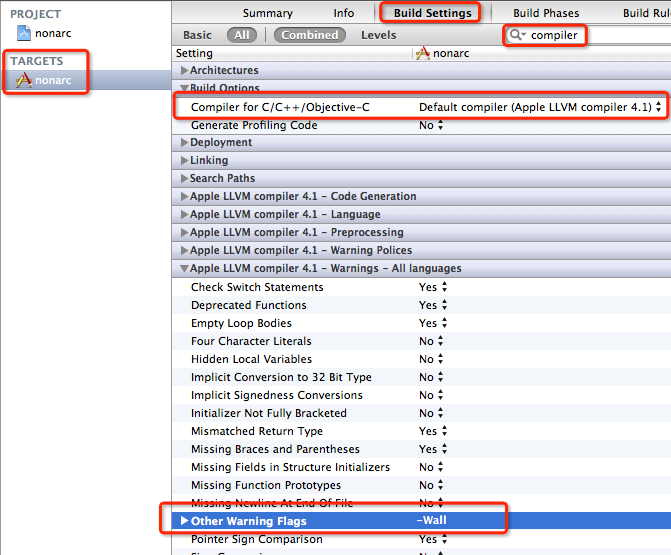Image resolution: width=671 pixels, height=555 pixels.
Task: Click the compiler search text field
Action: (x=600, y=35)
